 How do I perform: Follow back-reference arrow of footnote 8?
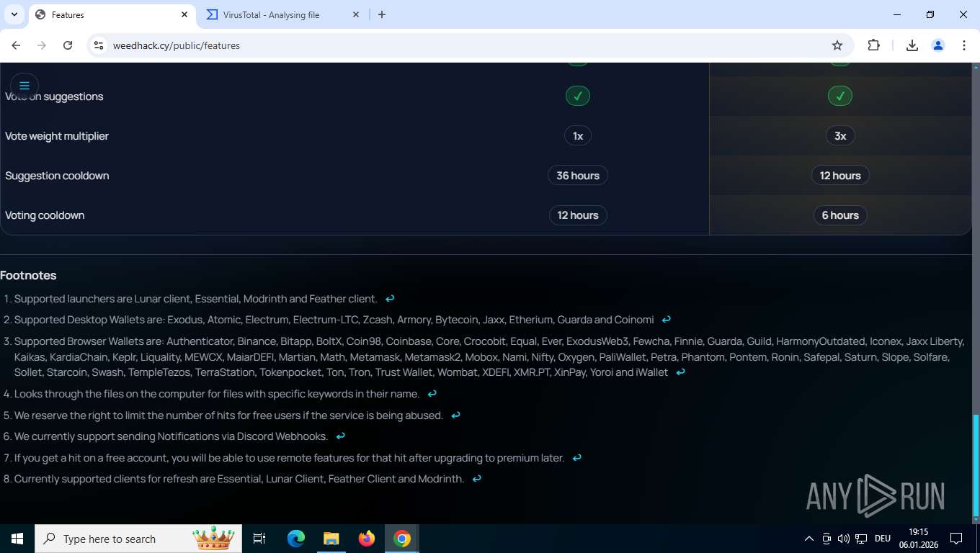[x=477, y=479]
